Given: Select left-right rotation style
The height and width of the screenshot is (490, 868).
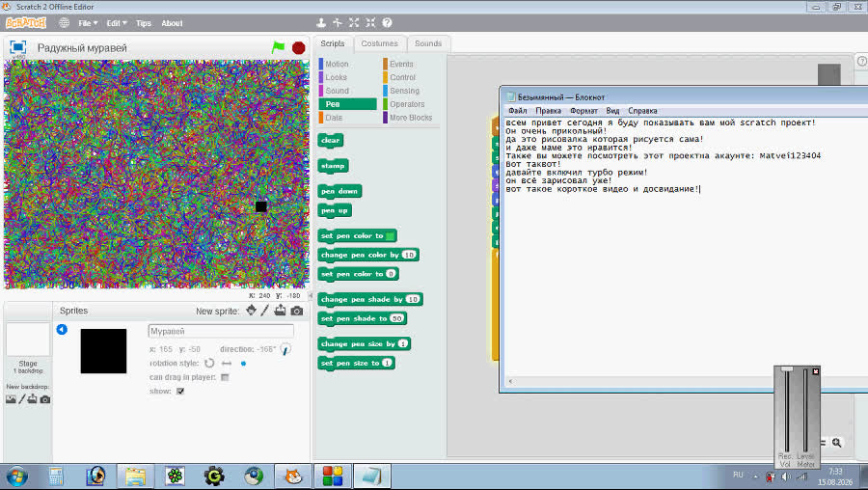Looking at the screenshot, I should click(x=227, y=364).
